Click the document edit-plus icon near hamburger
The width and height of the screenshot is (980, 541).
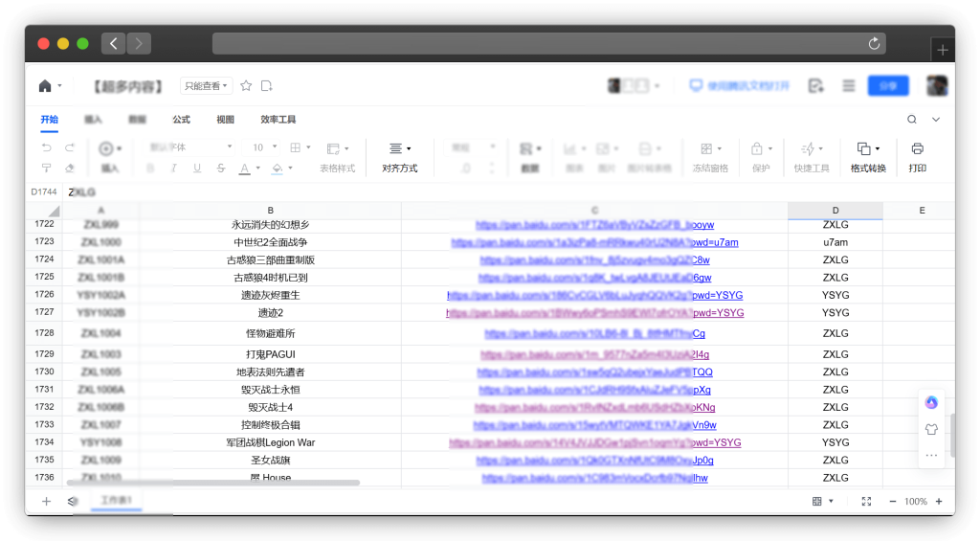point(815,85)
